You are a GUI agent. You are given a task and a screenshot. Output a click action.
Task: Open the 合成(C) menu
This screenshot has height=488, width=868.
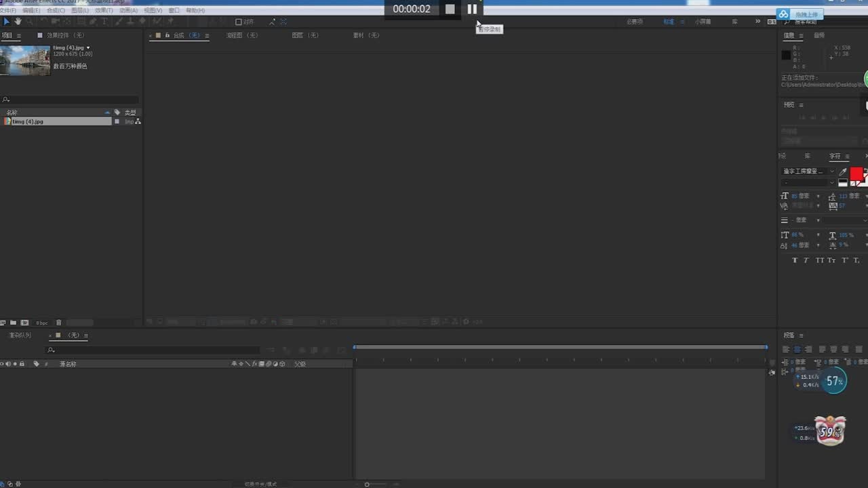pyautogui.click(x=56, y=10)
